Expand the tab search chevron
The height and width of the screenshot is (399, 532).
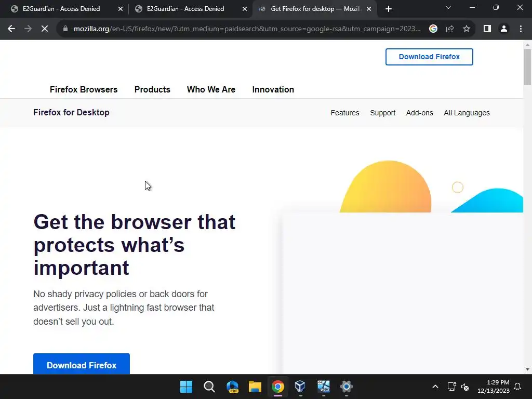pyautogui.click(x=448, y=7)
